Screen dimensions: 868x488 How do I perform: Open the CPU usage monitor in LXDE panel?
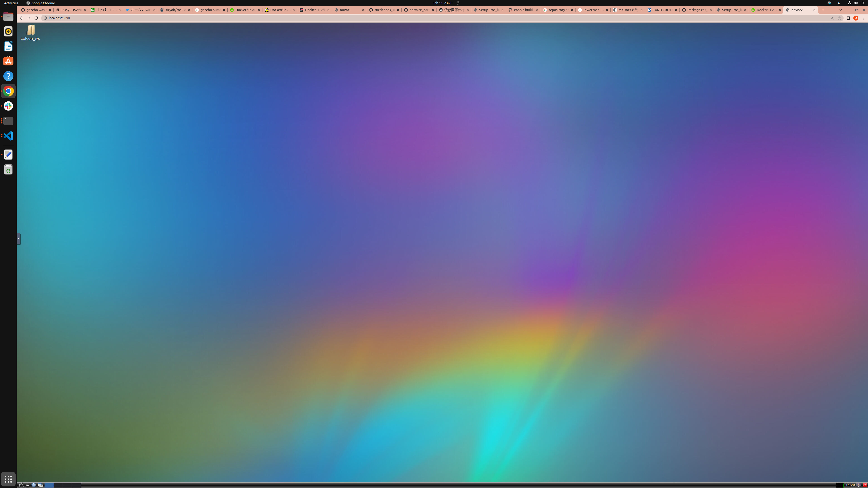tap(840, 485)
